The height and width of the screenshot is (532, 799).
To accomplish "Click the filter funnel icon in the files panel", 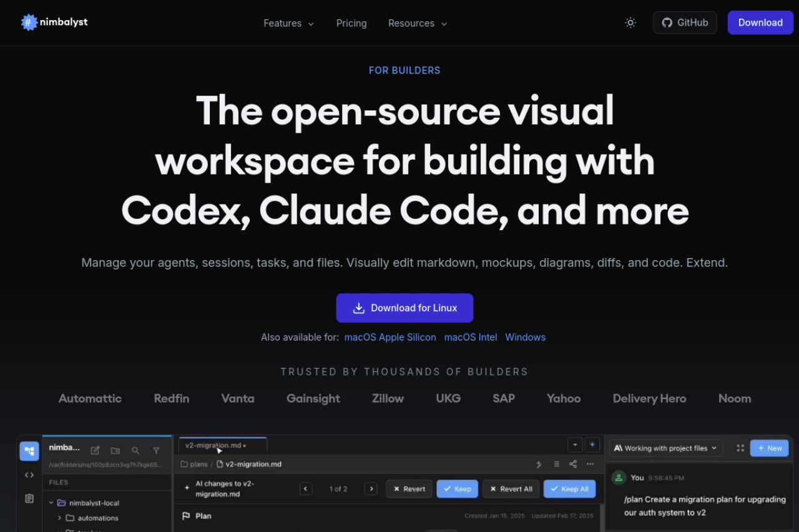I will pos(156,450).
